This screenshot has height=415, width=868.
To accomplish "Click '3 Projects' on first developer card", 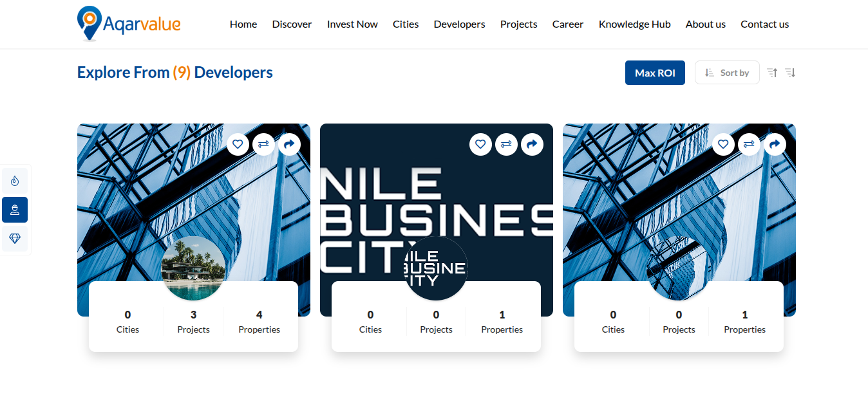I will [193, 322].
